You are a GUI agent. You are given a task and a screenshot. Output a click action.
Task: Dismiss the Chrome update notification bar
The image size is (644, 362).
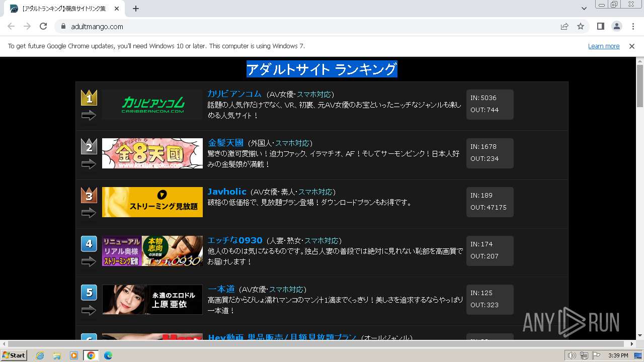pos(632,46)
